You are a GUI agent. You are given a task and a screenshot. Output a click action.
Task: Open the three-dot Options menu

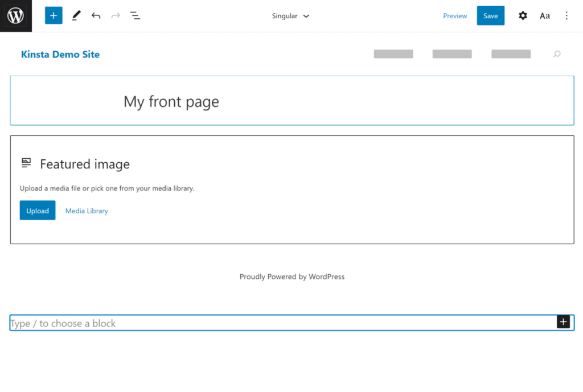[566, 16]
